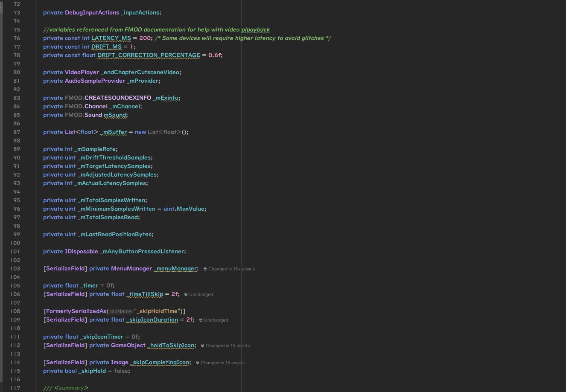Click the Unity icon after _timeTillSkip declaration
The image size is (566, 392).
coord(186,295)
